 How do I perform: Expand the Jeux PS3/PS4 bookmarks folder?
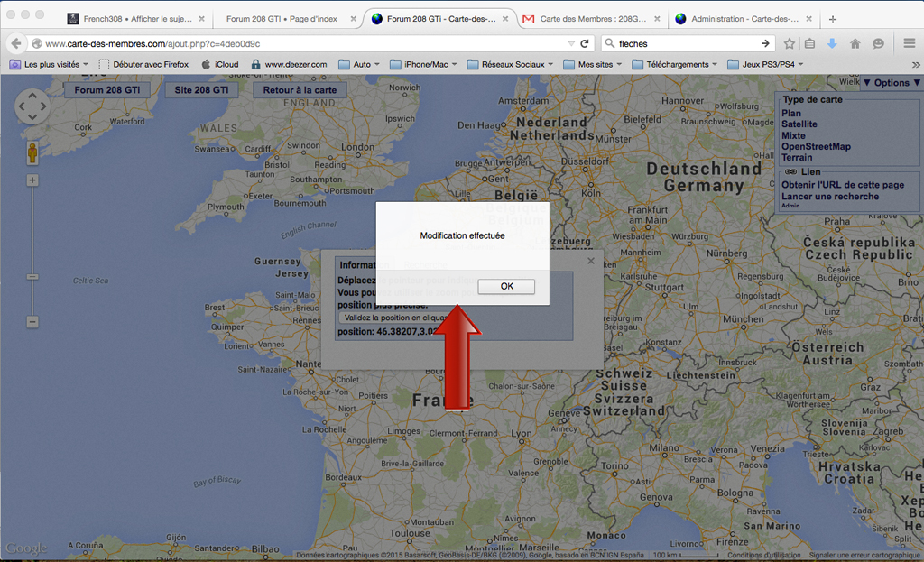click(765, 64)
